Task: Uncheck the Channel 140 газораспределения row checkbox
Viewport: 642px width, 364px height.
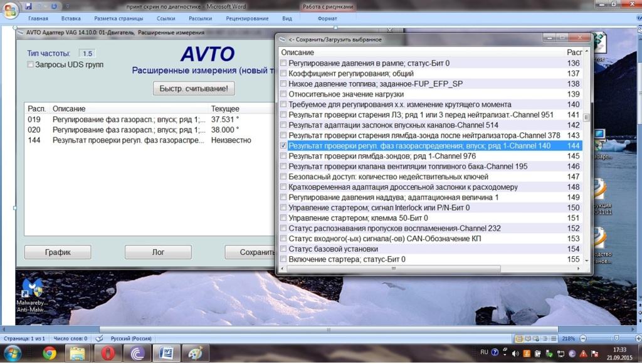Action: coord(283,146)
